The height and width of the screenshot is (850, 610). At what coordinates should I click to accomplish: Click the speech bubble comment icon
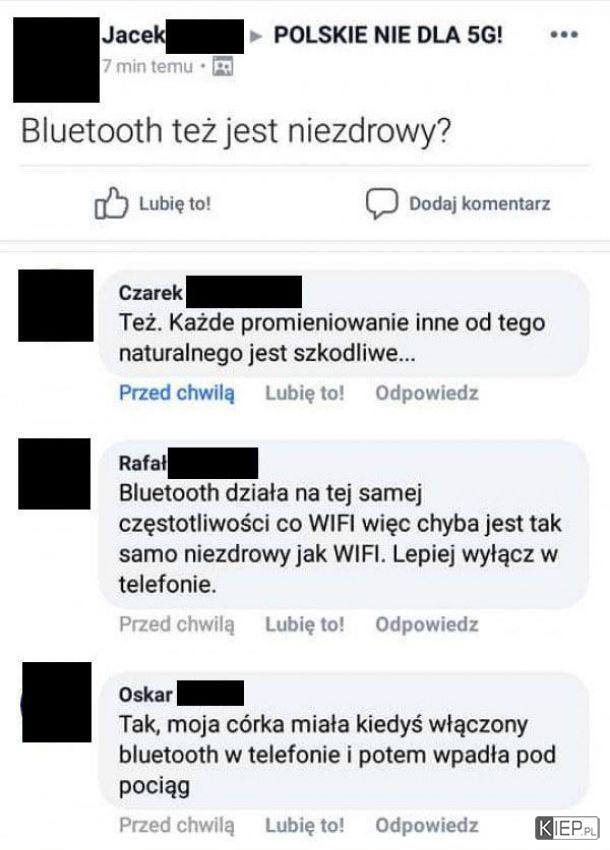point(382,203)
